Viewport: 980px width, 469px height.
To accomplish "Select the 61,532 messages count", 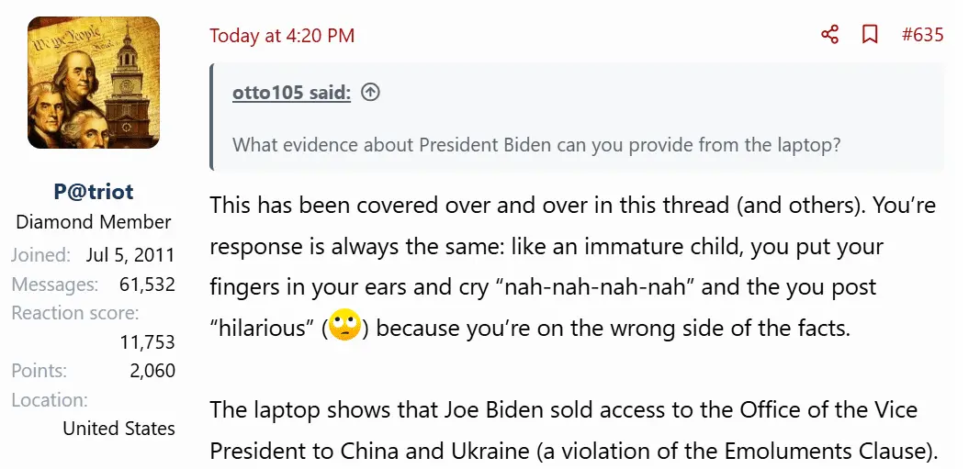I will click(x=147, y=285).
